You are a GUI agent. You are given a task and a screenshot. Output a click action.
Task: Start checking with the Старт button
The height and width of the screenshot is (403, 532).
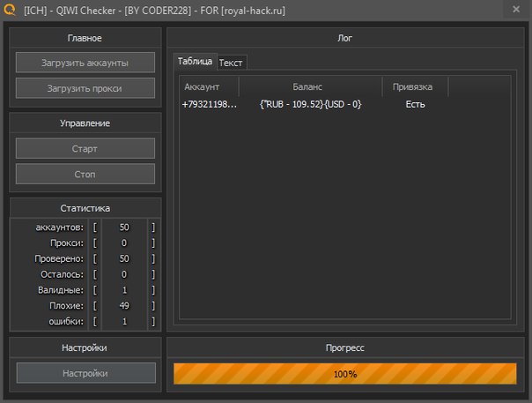coord(85,148)
